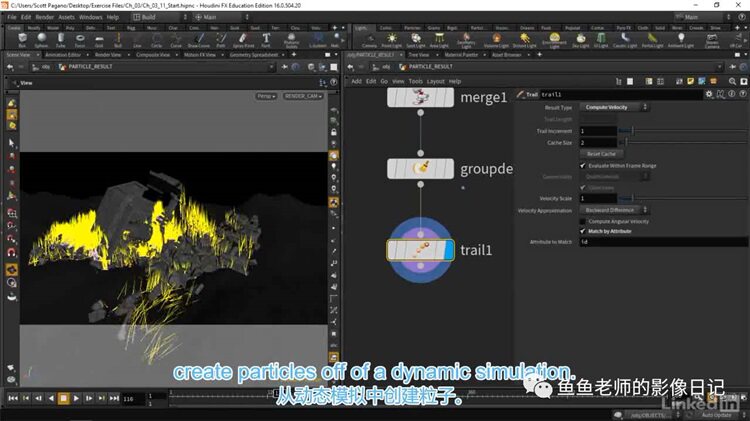This screenshot has height=421, width=750.
Task: Toggle Match by Attribute checkbox
Action: (x=583, y=231)
